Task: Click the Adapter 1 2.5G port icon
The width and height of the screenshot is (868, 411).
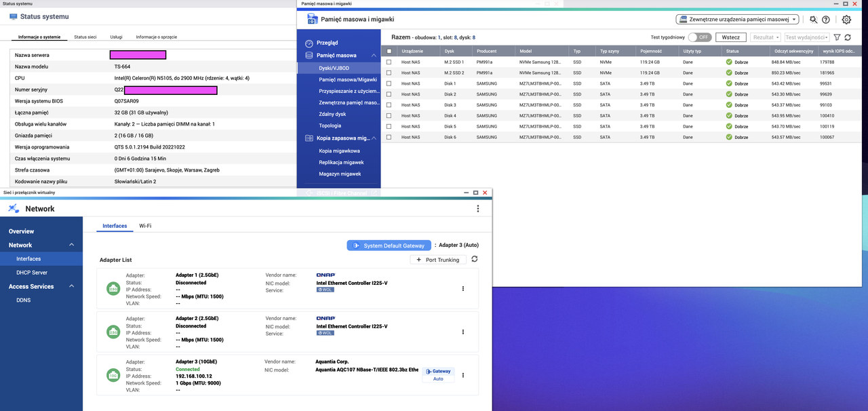Action: (x=113, y=289)
